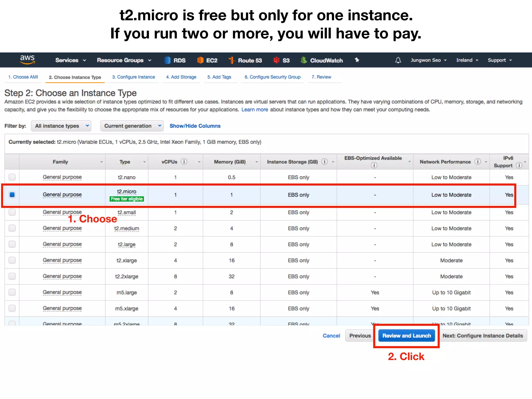The width and height of the screenshot is (532, 399).
Task: Open the Learn more link
Action: [255, 110]
